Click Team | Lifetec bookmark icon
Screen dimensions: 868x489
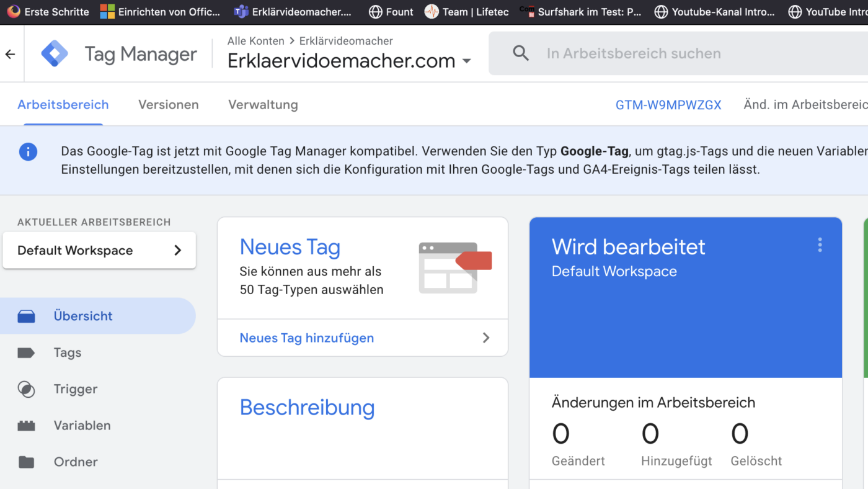(x=432, y=12)
